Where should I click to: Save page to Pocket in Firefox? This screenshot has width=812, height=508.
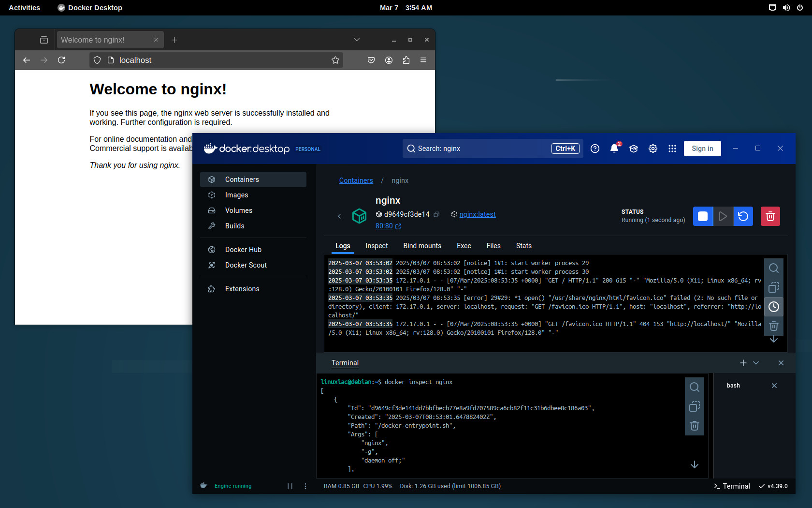tap(371, 60)
